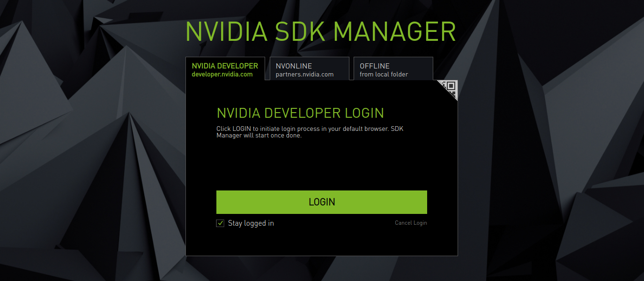
Task: Click the NVIDIA SDK MANAGER title
Action: click(321, 32)
